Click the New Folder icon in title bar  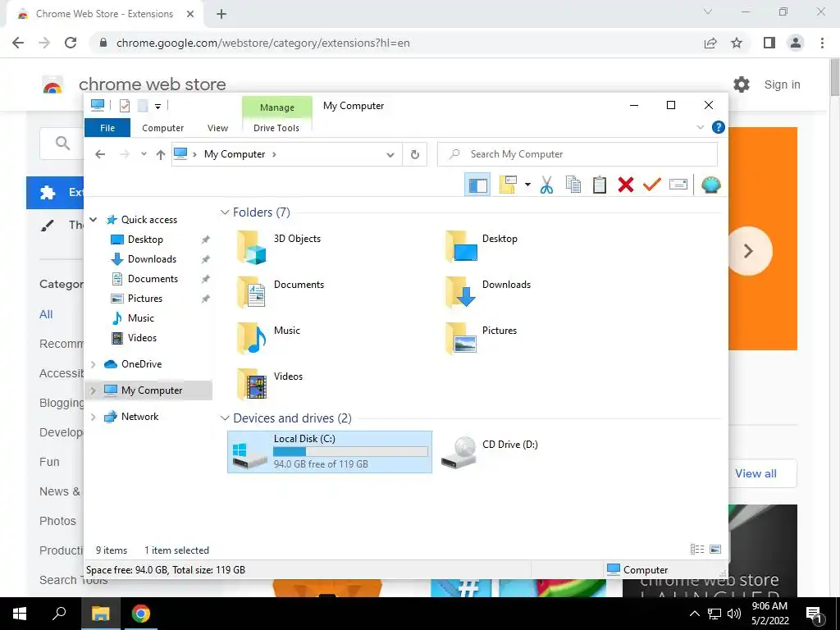[x=143, y=106]
